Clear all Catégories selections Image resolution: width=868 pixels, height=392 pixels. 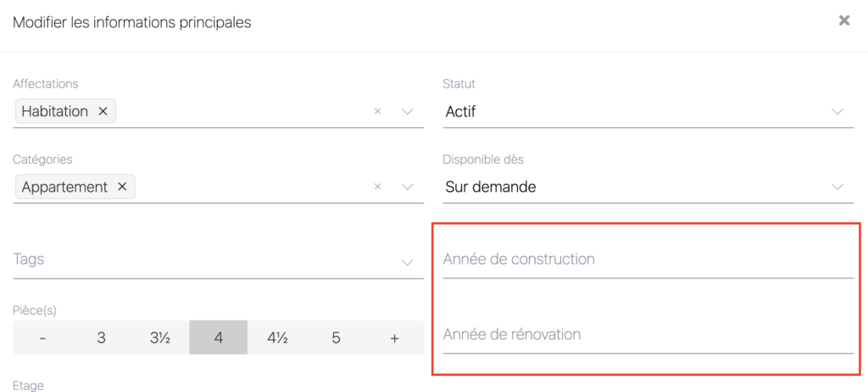pyautogui.click(x=378, y=187)
